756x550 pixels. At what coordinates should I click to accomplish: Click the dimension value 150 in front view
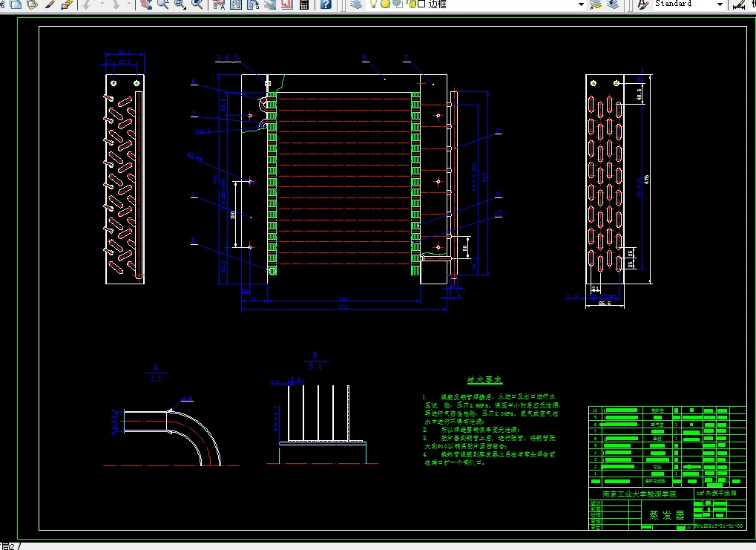[x=233, y=215]
